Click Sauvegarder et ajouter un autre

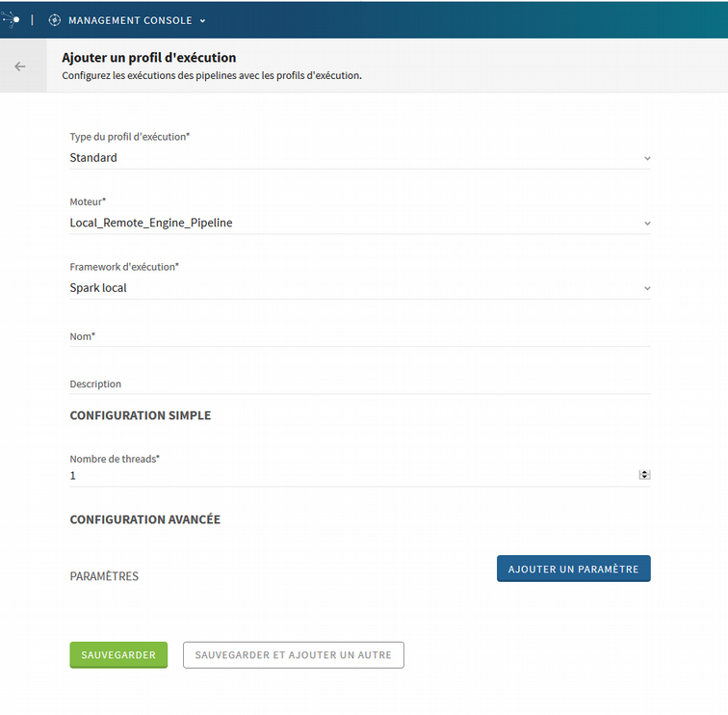click(x=293, y=655)
